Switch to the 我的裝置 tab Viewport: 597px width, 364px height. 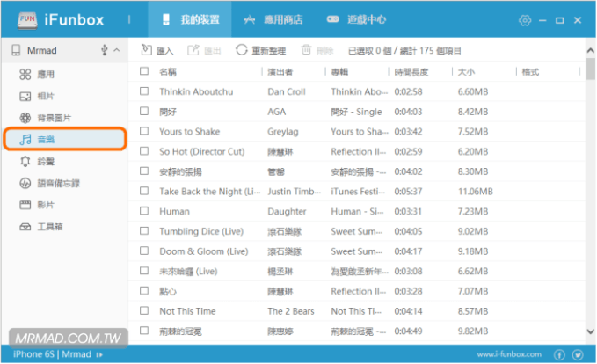[x=190, y=19]
